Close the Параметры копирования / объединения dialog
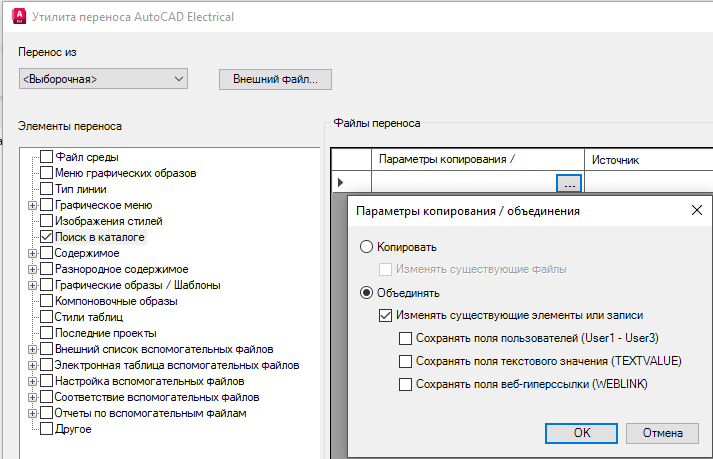Screen dimensions: 713x459 pyautogui.click(x=697, y=210)
